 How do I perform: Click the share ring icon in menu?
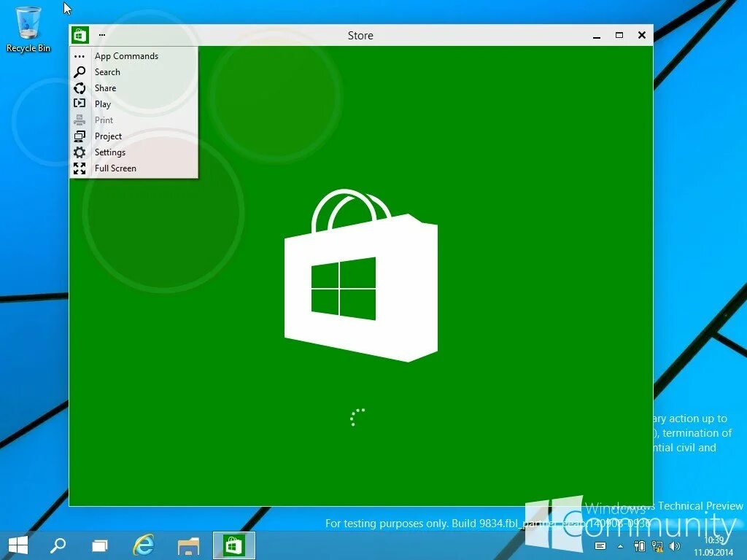[x=80, y=88]
